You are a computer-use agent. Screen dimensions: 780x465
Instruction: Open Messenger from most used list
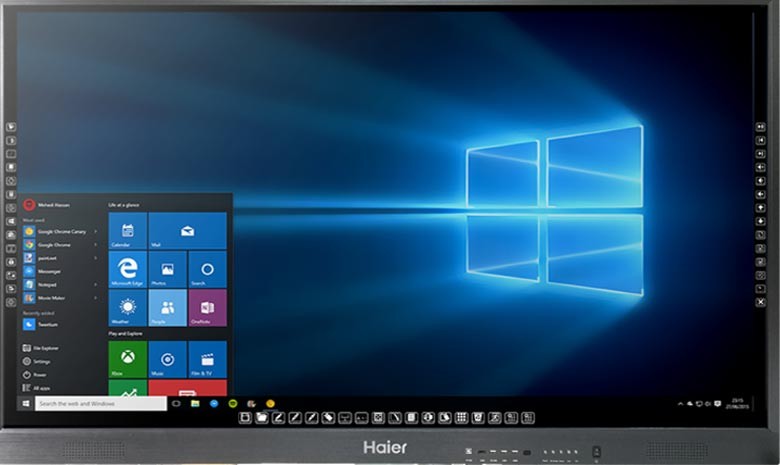(48, 271)
